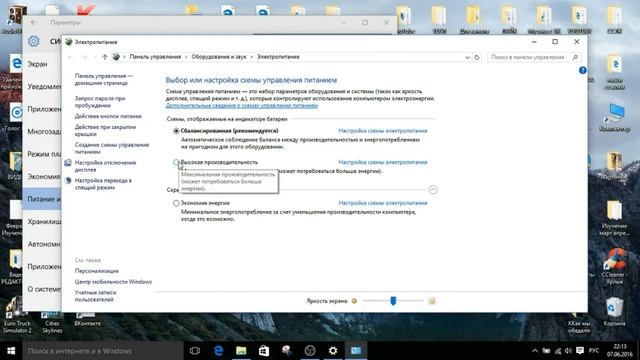Click the search field in Control Panel

coord(529,57)
